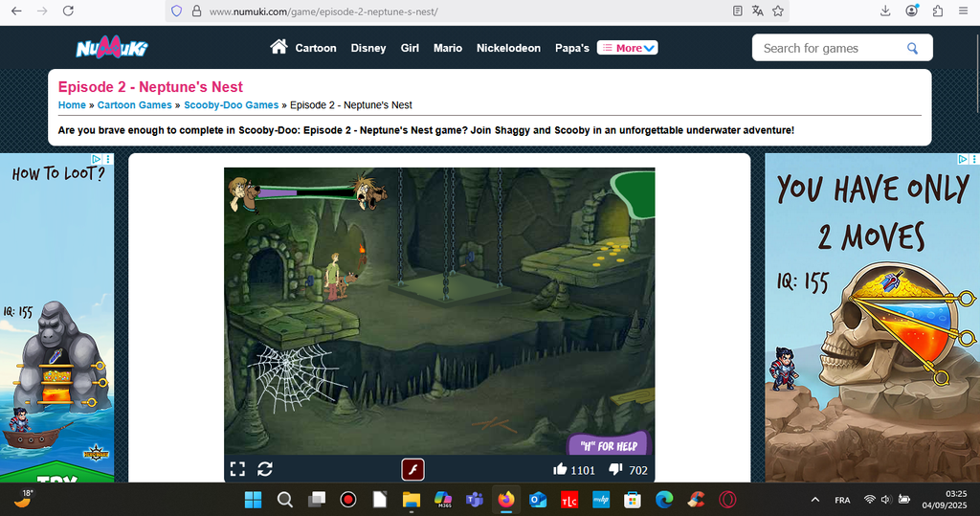Show hidden system tray icons
This screenshot has width=980, height=516.
pos(814,500)
